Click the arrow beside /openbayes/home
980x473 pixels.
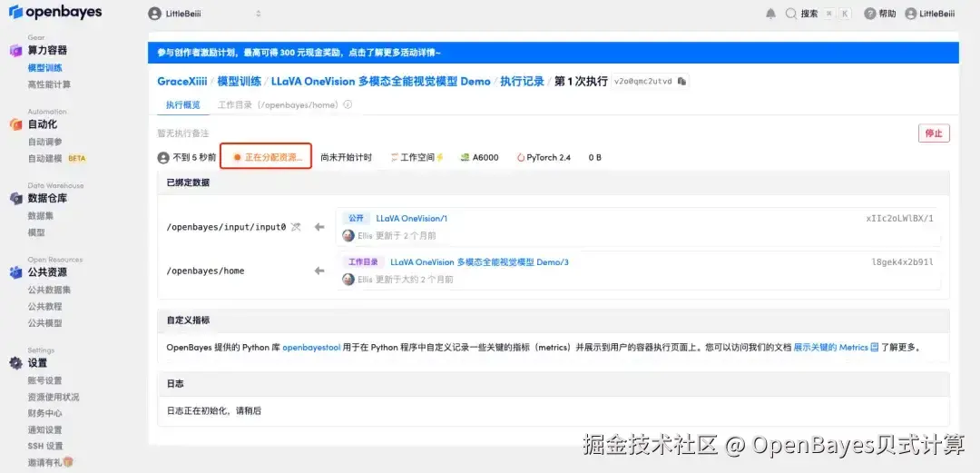319,271
